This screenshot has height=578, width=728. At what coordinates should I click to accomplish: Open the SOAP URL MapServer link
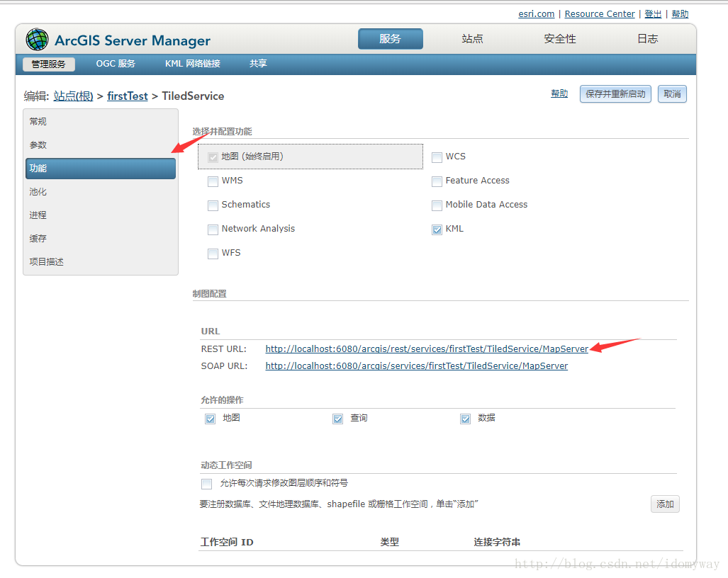[417, 366]
